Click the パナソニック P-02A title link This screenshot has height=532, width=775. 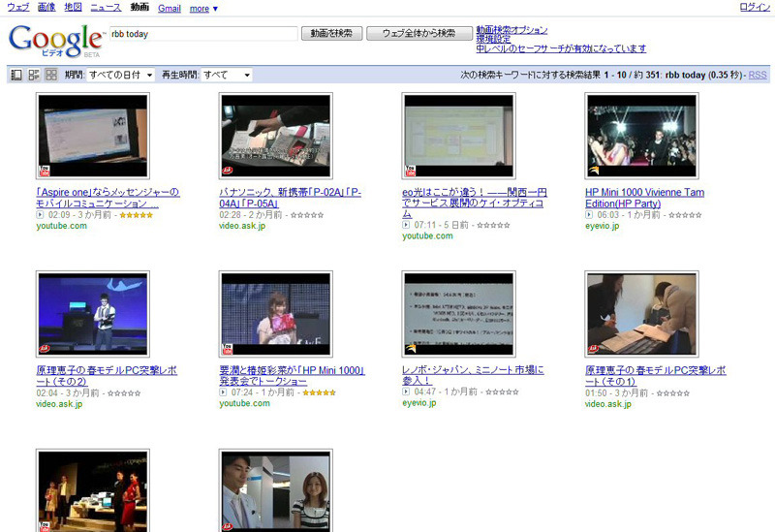(x=290, y=198)
